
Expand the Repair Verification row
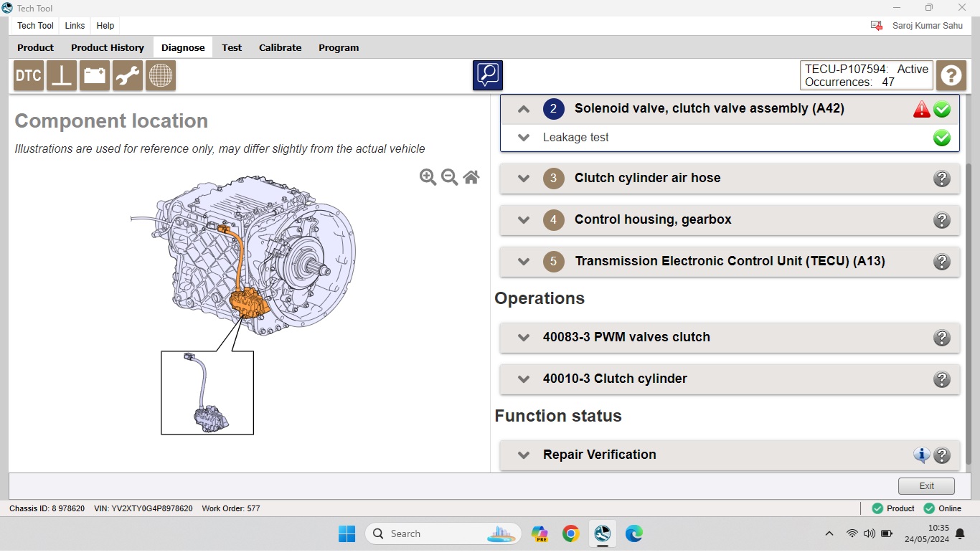[x=524, y=455]
